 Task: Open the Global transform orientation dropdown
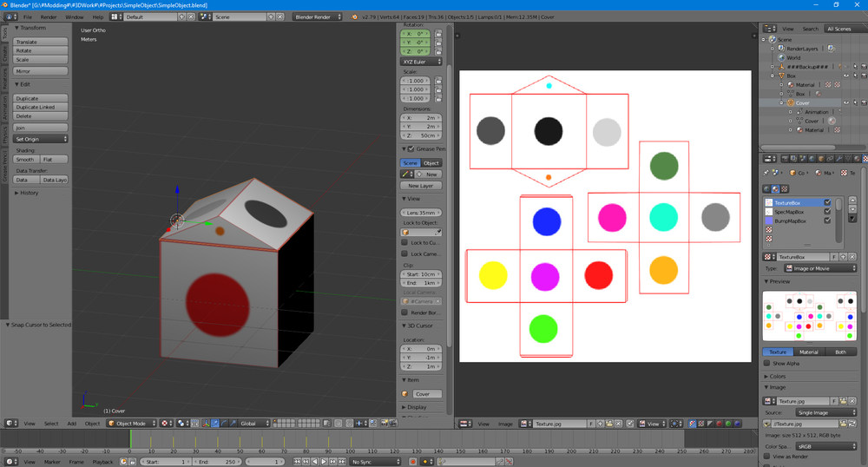pos(254,424)
